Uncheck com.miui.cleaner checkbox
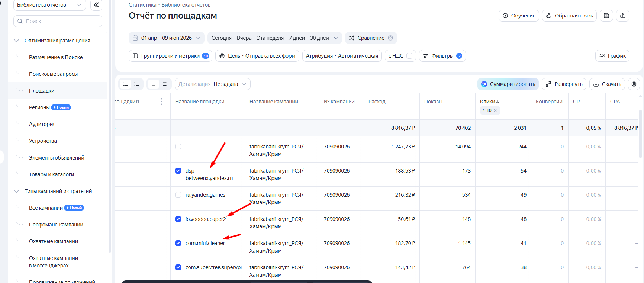 (x=178, y=243)
